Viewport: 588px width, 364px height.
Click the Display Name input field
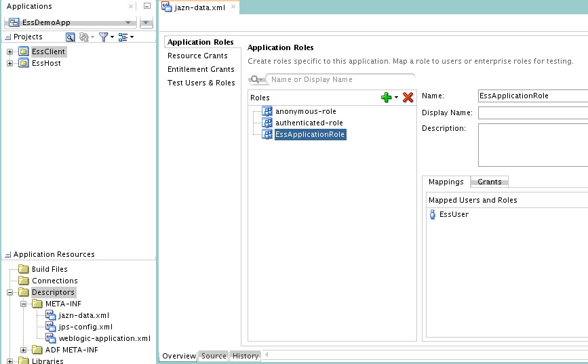pyautogui.click(x=533, y=113)
